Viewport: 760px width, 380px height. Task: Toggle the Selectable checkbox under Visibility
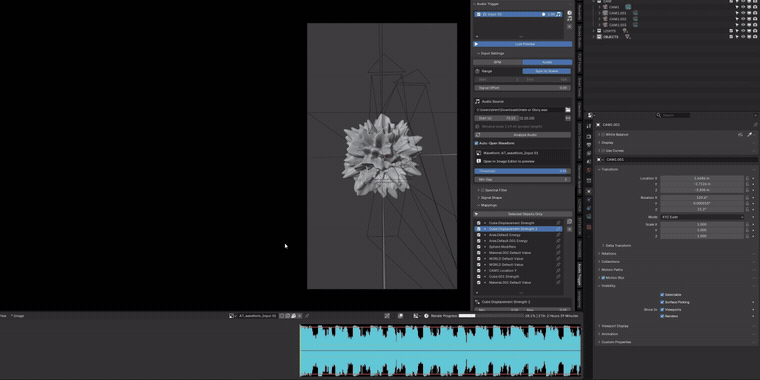(662, 295)
